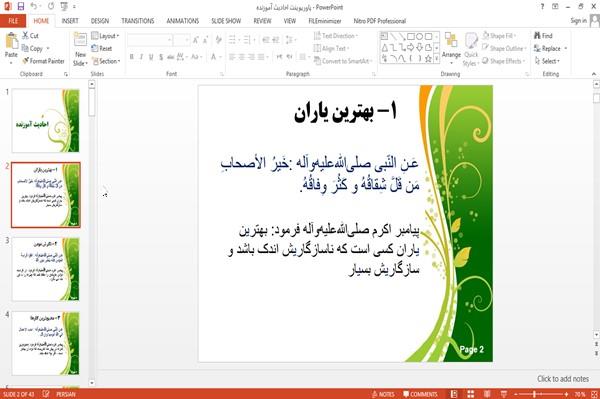This screenshot has height=399, width=600.
Task: Click the Copy button
Action: pyautogui.click(x=32, y=48)
